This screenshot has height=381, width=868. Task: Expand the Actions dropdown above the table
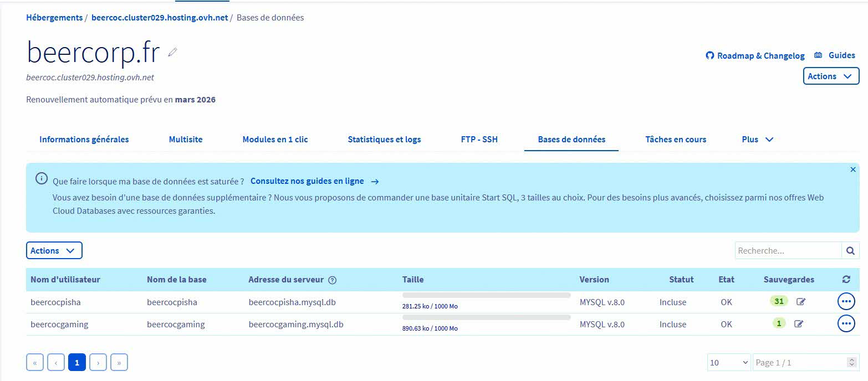pos(54,251)
